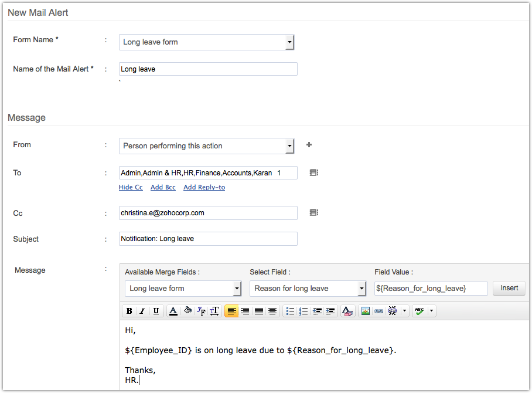Click the Insert button

[x=509, y=288]
